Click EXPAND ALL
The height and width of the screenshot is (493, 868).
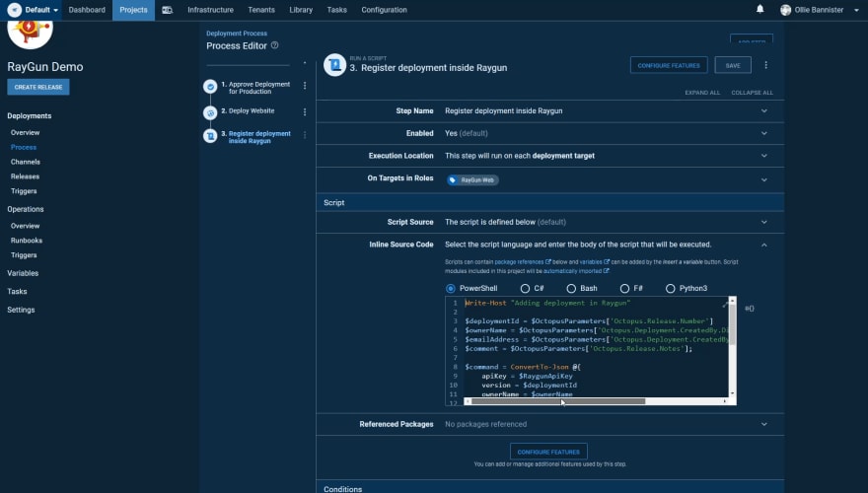pos(702,93)
